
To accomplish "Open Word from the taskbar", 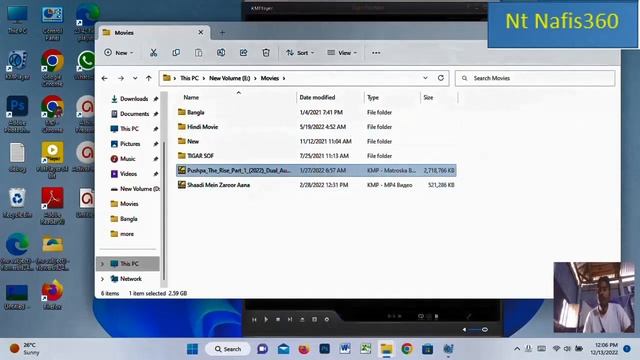I will click(345, 349).
